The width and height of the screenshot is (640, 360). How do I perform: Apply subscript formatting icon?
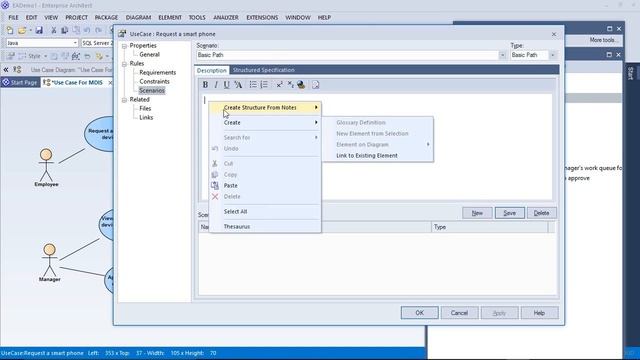(290, 84)
